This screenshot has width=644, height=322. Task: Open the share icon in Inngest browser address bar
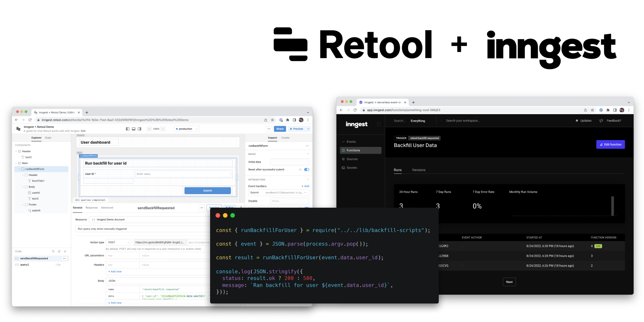point(585,110)
